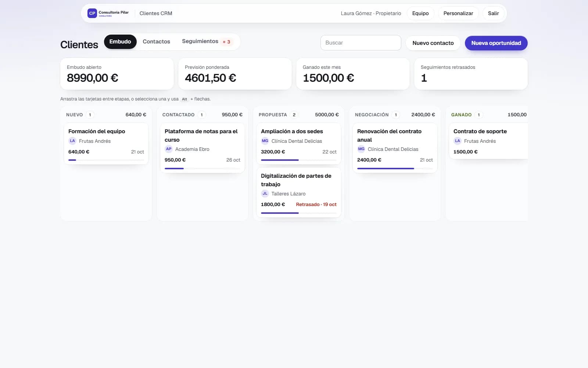Screen dimensions: 588x368
Task: Open Digitalización de partes de trabajo card
Action: click(x=299, y=192)
